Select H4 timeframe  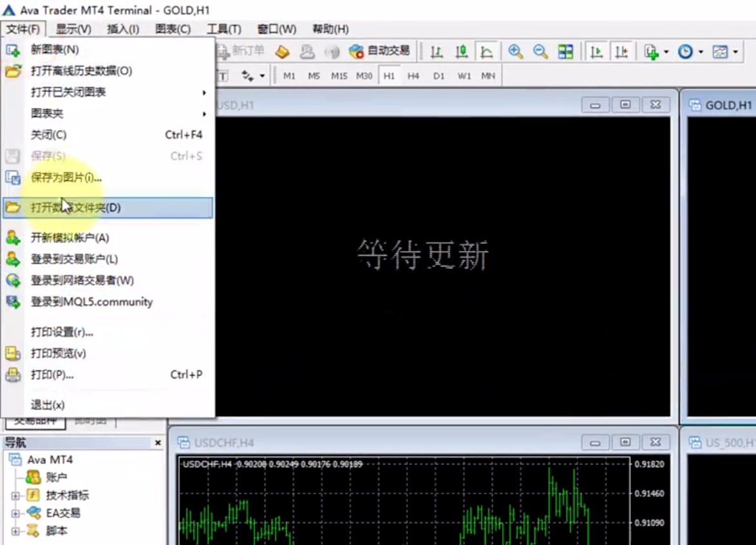coord(413,76)
